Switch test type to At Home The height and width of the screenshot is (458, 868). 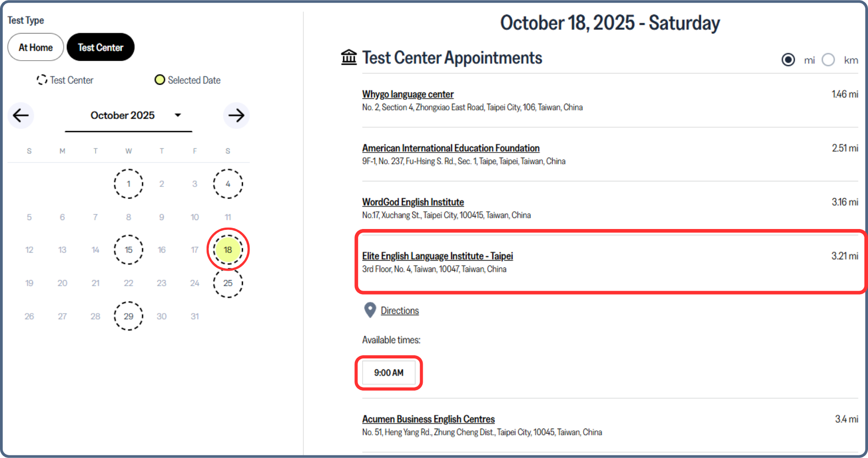point(36,47)
